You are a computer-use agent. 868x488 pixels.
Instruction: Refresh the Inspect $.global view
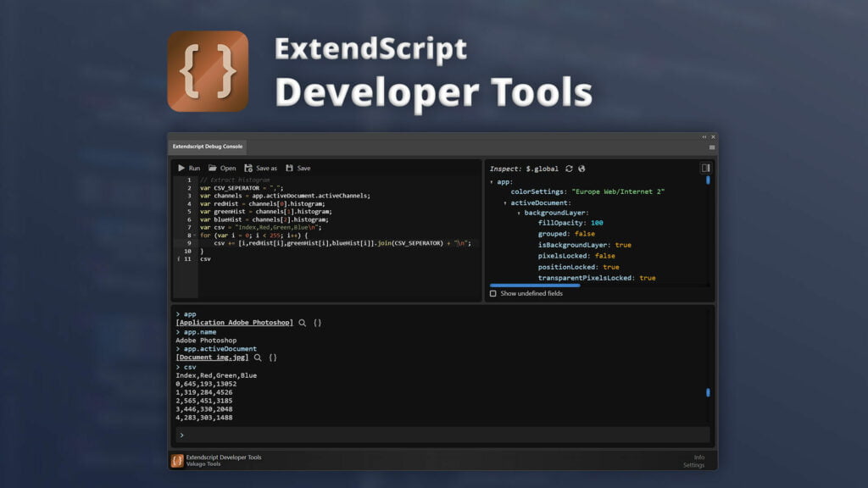pos(569,169)
